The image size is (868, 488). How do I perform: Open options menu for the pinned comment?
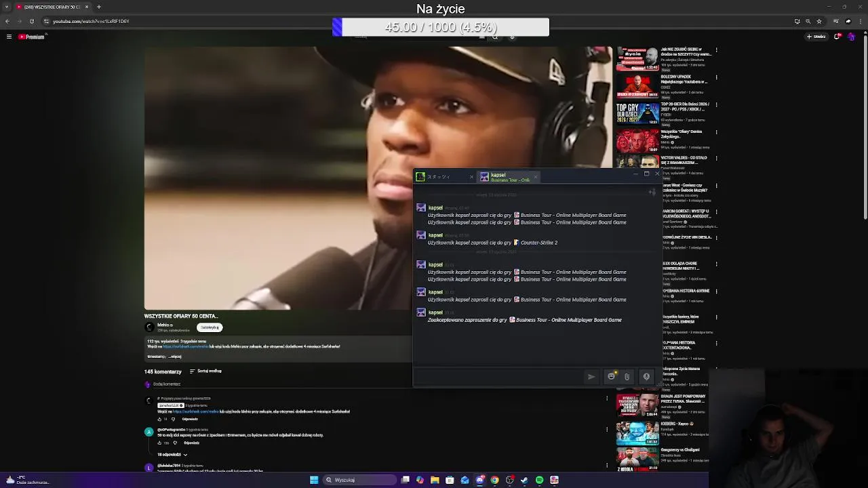coord(607,399)
